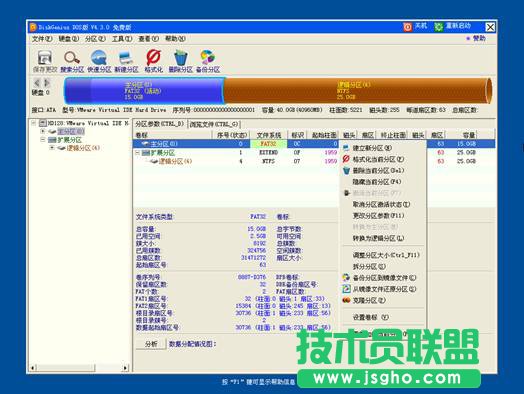Collapse the HD120 disk tree node
The image size is (524, 394).
pos(34,123)
